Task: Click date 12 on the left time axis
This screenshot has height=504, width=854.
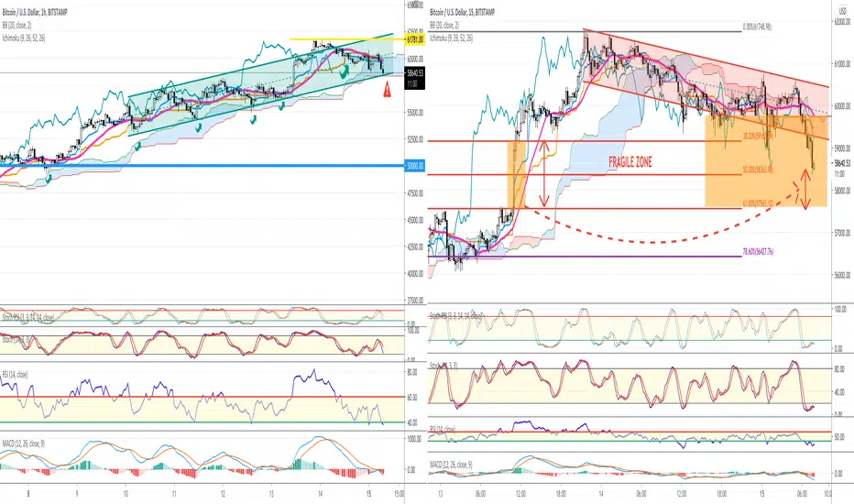Action: point(223,494)
